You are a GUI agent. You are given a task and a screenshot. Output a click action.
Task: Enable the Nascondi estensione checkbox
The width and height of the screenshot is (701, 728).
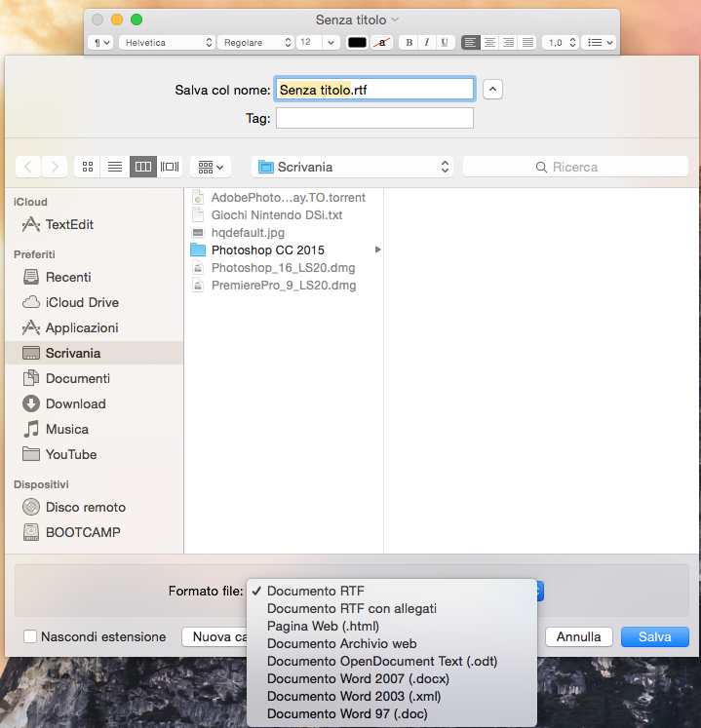point(30,636)
